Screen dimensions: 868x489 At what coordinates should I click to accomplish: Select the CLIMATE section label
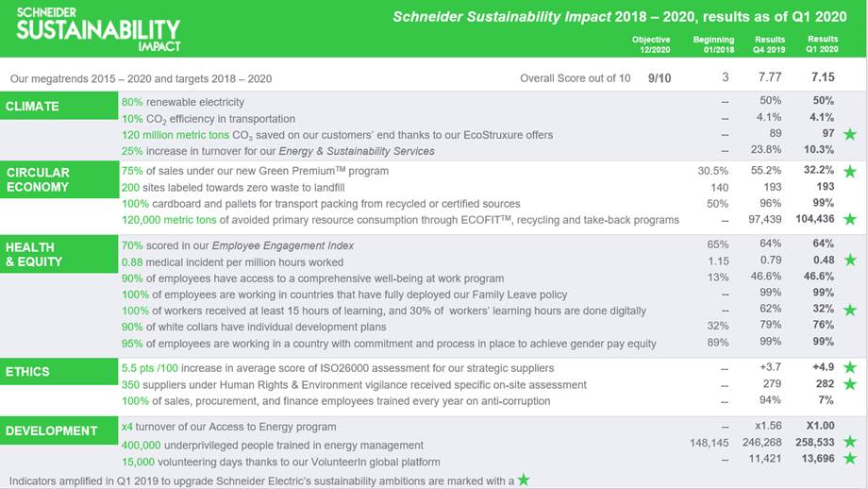(x=33, y=107)
